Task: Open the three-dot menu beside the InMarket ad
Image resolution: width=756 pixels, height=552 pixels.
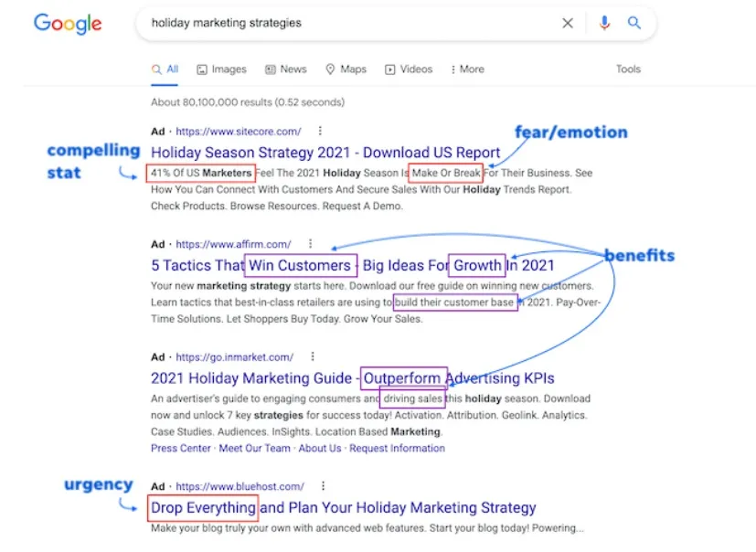Action: 312,356
